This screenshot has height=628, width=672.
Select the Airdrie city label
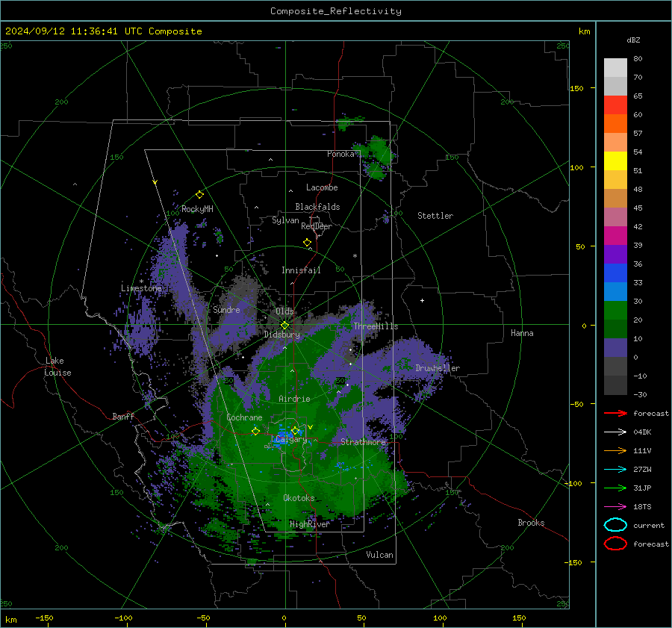tap(294, 399)
